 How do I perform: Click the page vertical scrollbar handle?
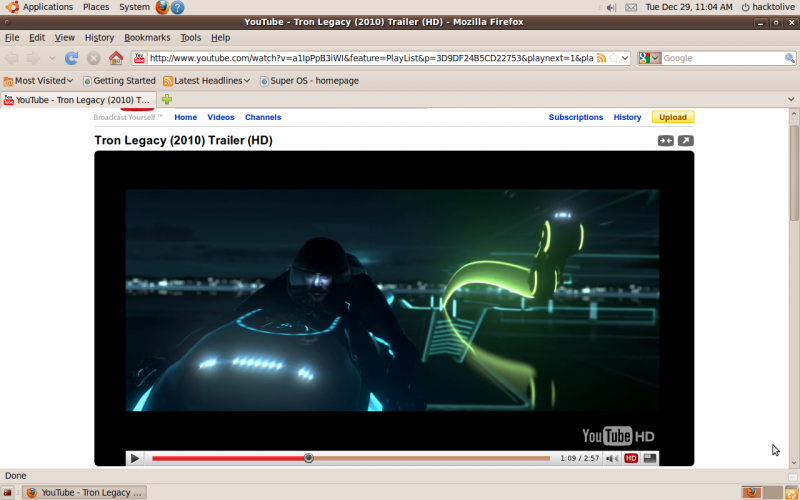tap(794, 172)
